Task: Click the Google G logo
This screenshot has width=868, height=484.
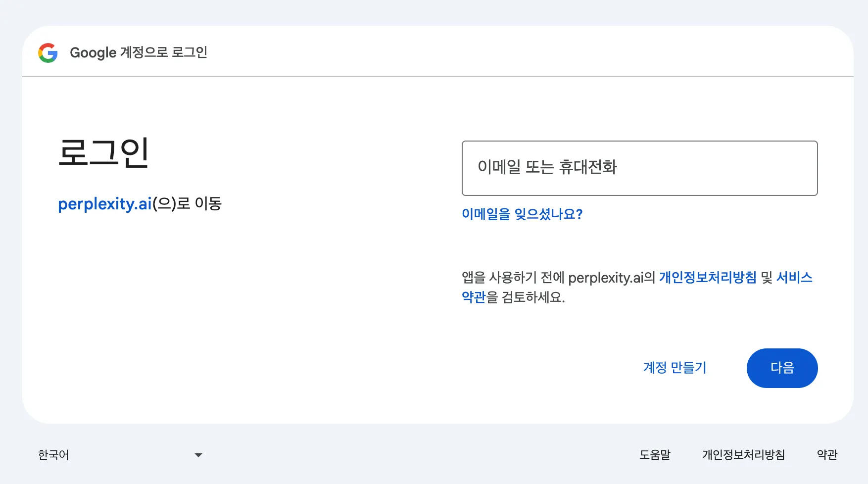Action: coord(48,52)
